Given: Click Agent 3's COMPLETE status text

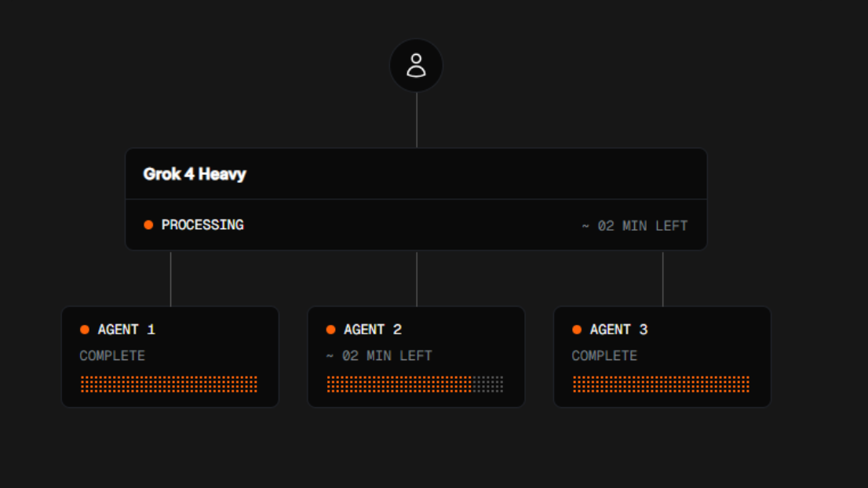Looking at the screenshot, I should coord(604,355).
